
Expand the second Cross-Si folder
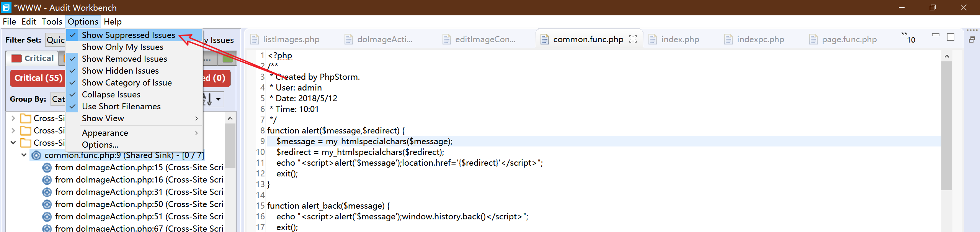coord(13,130)
